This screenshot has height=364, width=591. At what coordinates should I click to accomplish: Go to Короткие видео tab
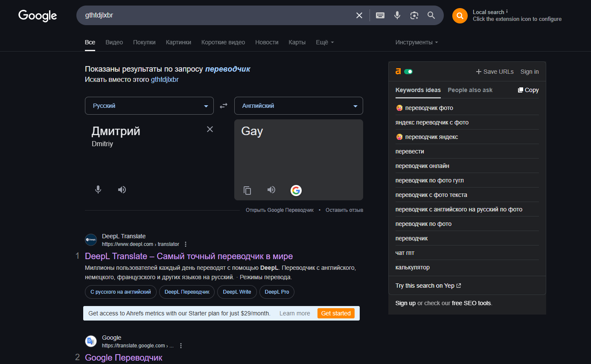(x=223, y=42)
